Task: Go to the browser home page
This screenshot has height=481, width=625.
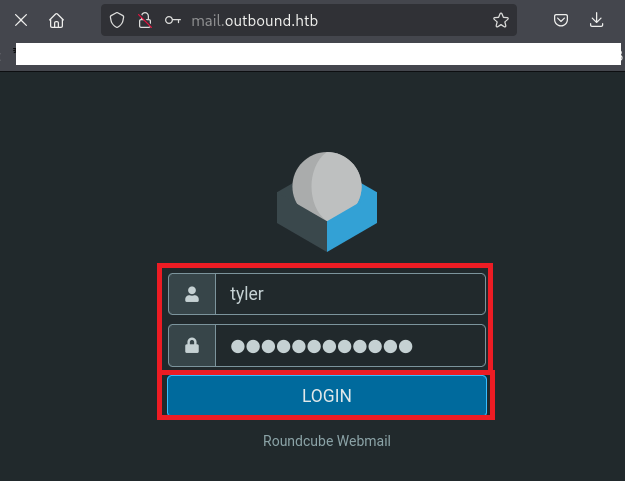Action: (x=57, y=20)
